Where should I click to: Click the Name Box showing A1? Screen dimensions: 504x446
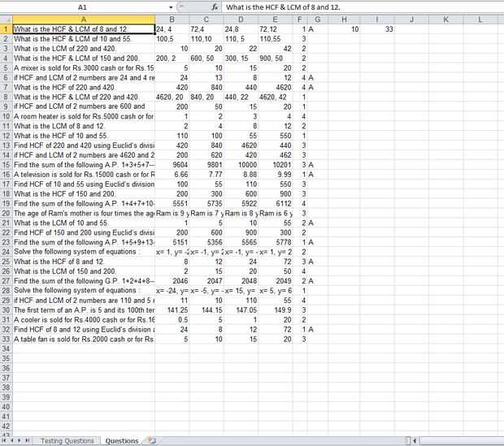point(82,7)
